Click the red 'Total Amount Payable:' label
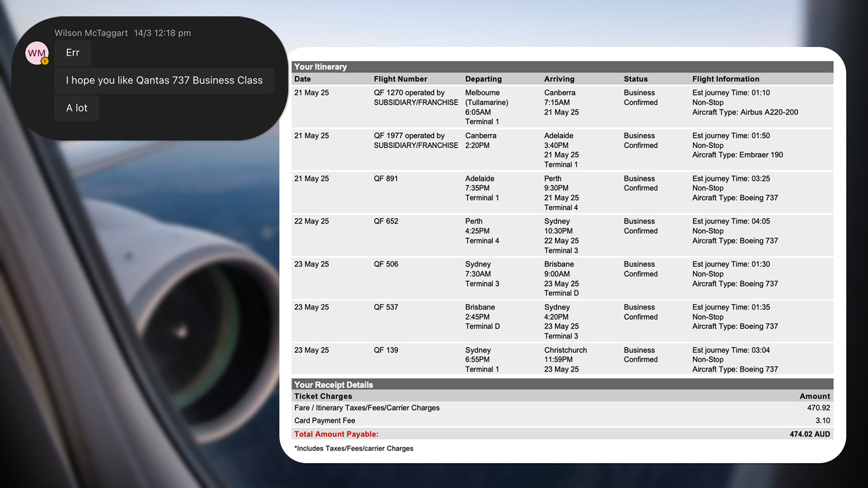The width and height of the screenshot is (868, 488). tap(336, 434)
